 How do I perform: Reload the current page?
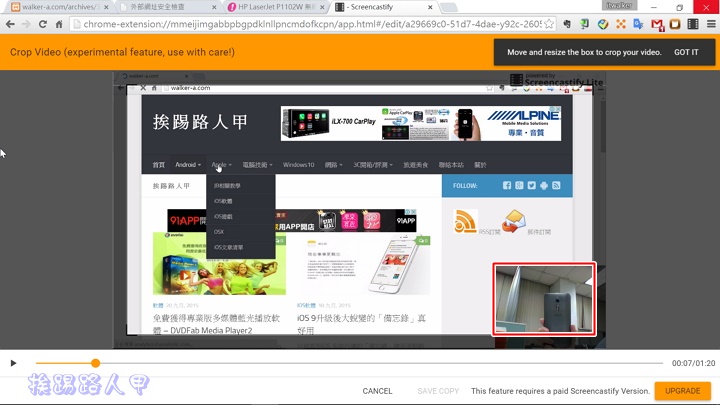click(43, 24)
